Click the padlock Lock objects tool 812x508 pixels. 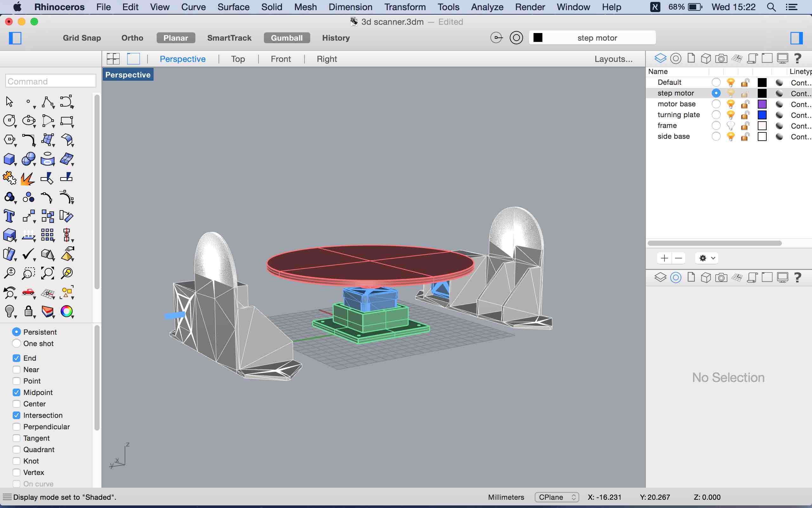(x=29, y=311)
